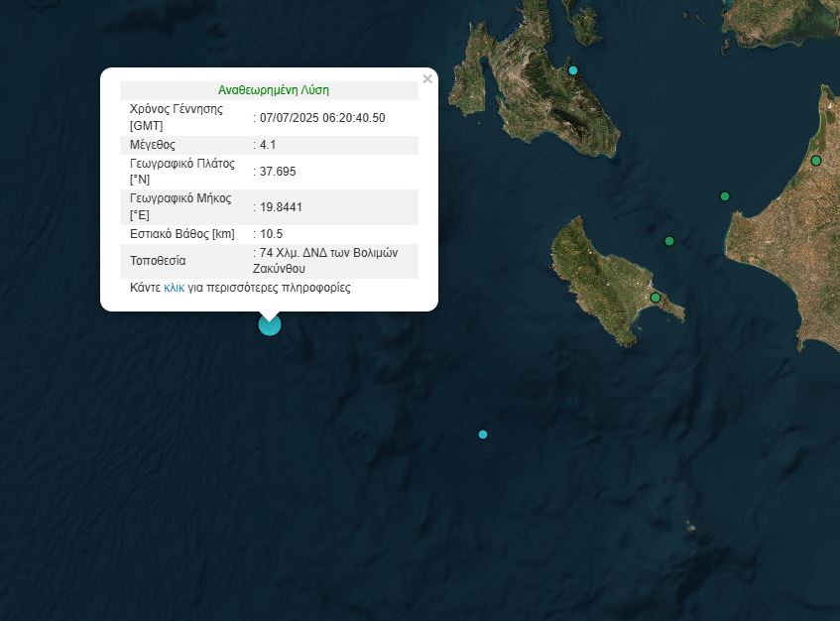This screenshot has width=840, height=621.
Task: Click Zakynthos island on the map
Action: [605, 278]
